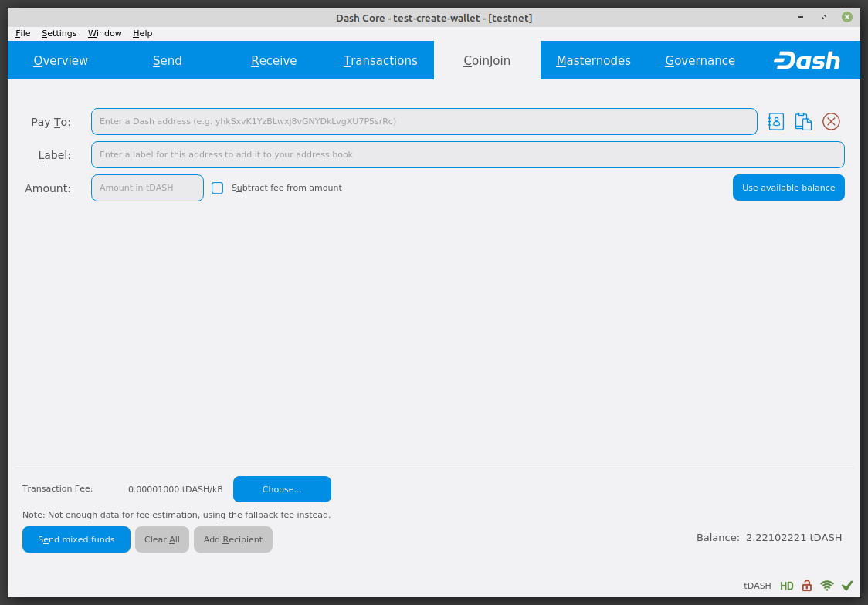Screen dimensions: 868x605
Task: Click the Amount in tDASH field
Action: 147,188
